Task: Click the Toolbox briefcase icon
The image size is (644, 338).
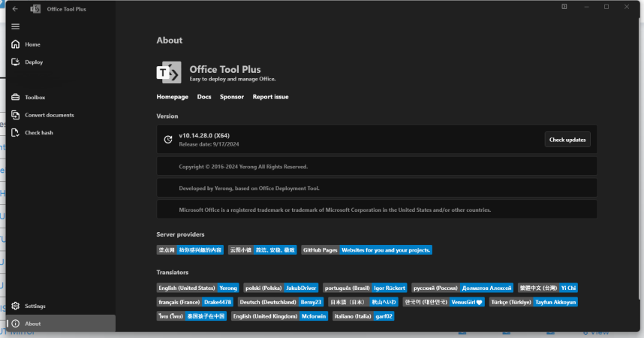Action: click(x=16, y=98)
